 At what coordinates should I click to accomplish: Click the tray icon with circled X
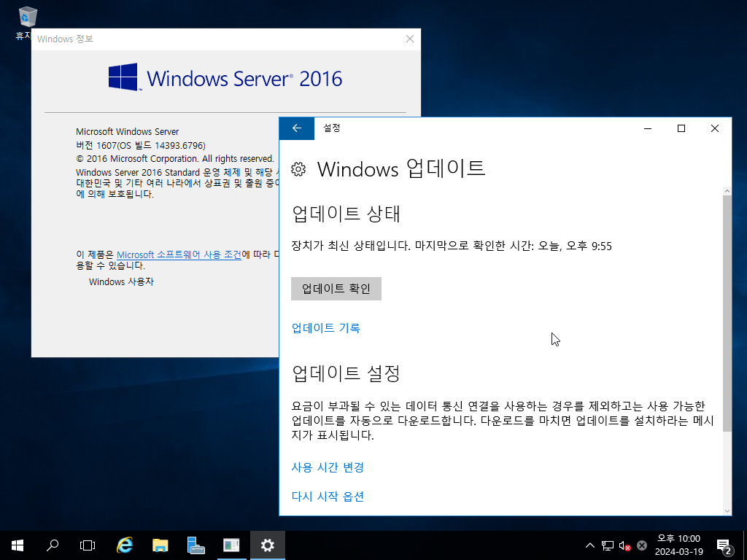tap(642, 545)
